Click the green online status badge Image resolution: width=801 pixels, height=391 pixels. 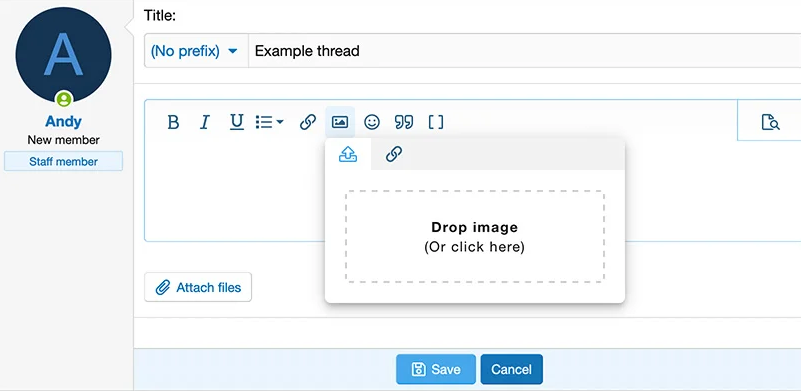64,99
